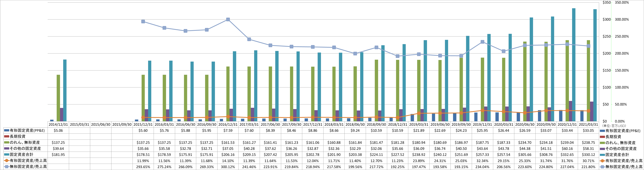Image resolution: width=644 pixels, height=170 pixels.
Task: Click the 2020/06/30 date column header
Action: tap(525, 124)
